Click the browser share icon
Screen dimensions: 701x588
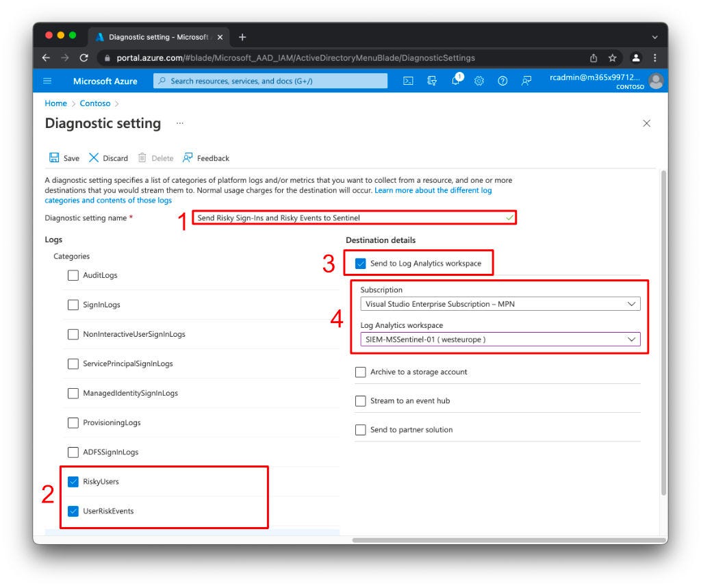pyautogui.click(x=594, y=57)
